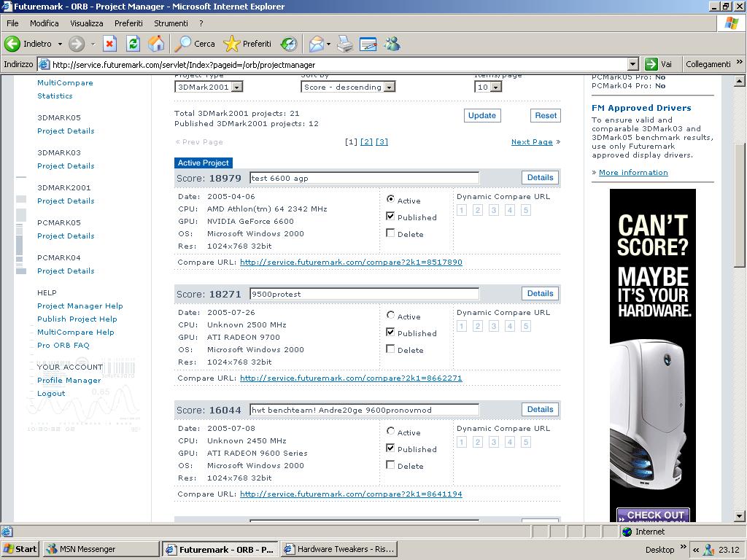Click the Update button

[482, 115]
